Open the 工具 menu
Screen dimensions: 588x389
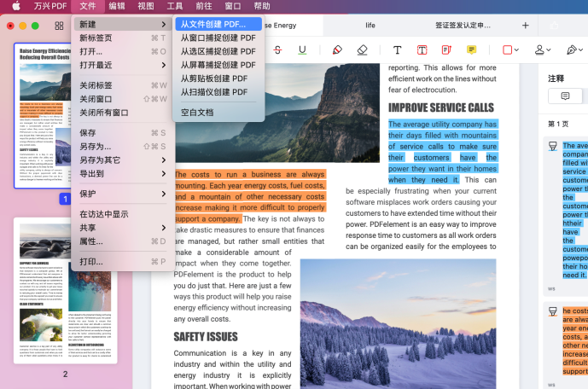(175, 6)
